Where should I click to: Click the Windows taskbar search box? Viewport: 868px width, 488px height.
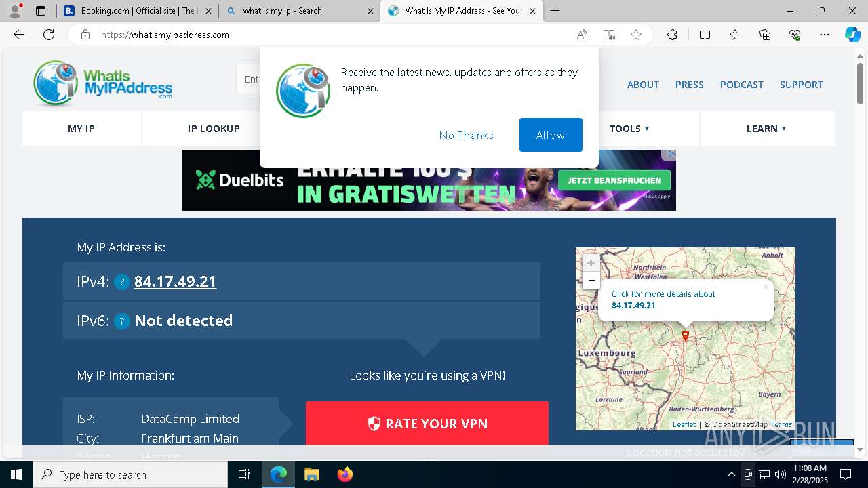pos(130,474)
